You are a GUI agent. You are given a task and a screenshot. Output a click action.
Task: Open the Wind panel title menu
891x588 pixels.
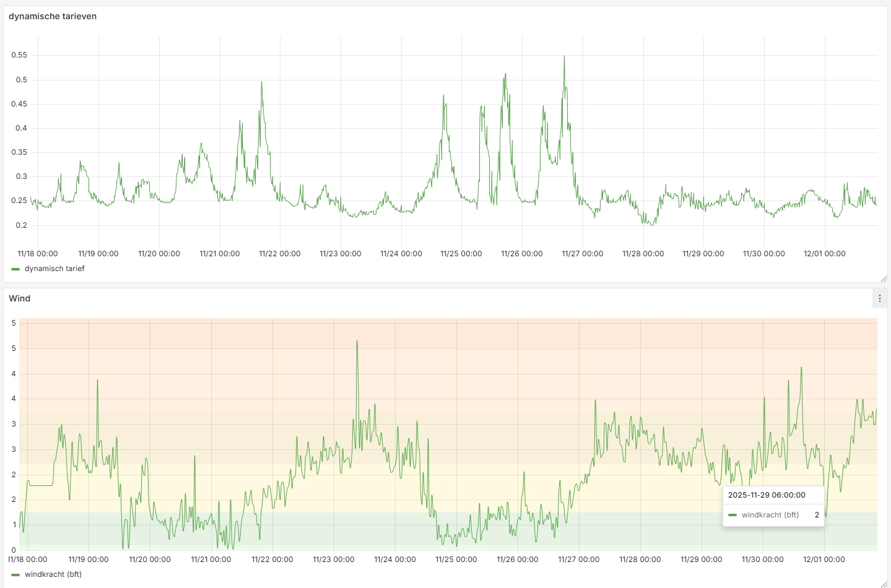20,298
